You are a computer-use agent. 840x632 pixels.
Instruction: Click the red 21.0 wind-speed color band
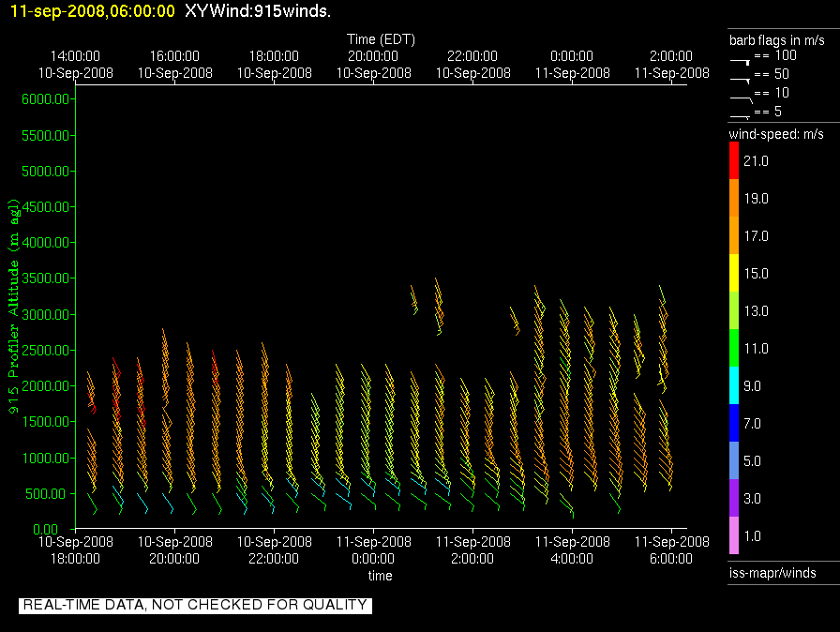[734, 162]
